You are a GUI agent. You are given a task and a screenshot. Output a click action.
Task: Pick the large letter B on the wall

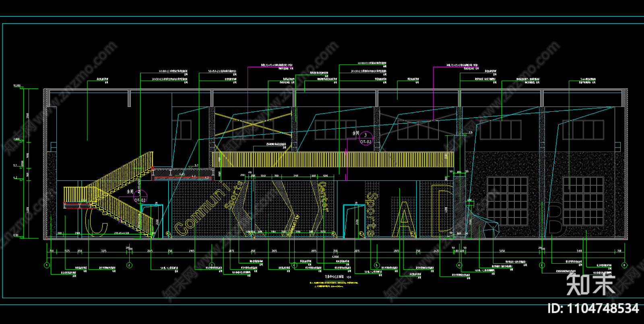click(556, 217)
